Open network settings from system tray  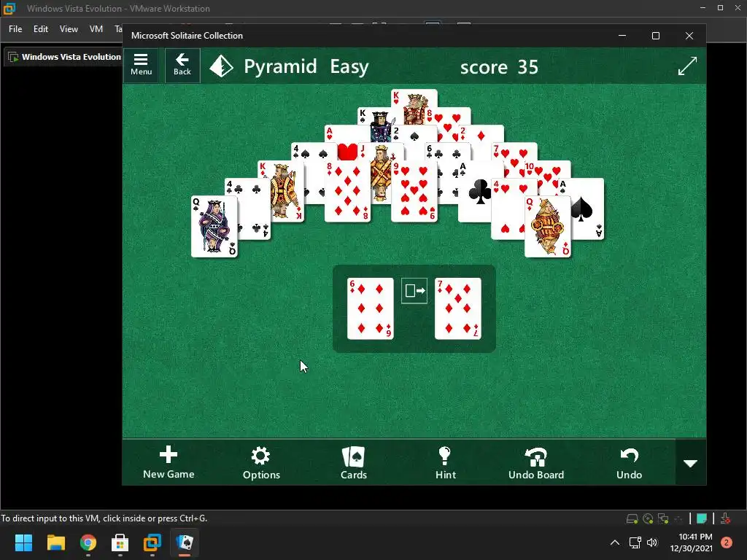pyautogui.click(x=635, y=542)
